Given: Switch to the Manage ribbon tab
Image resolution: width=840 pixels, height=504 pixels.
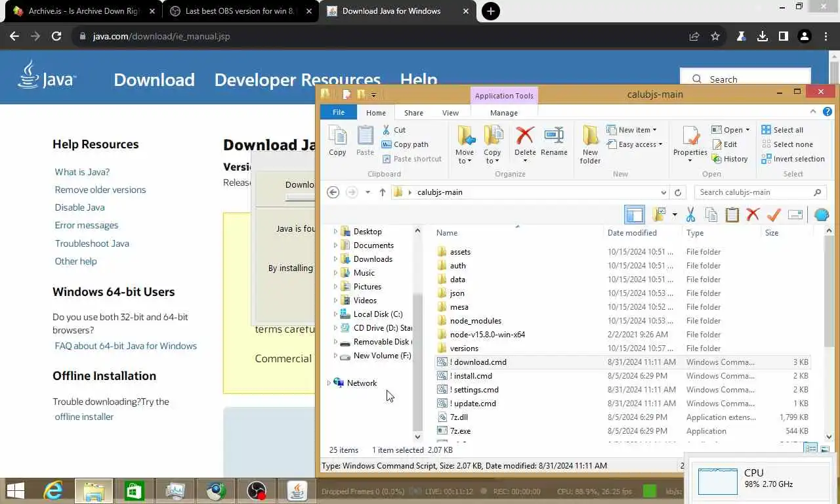Looking at the screenshot, I should click(x=504, y=113).
